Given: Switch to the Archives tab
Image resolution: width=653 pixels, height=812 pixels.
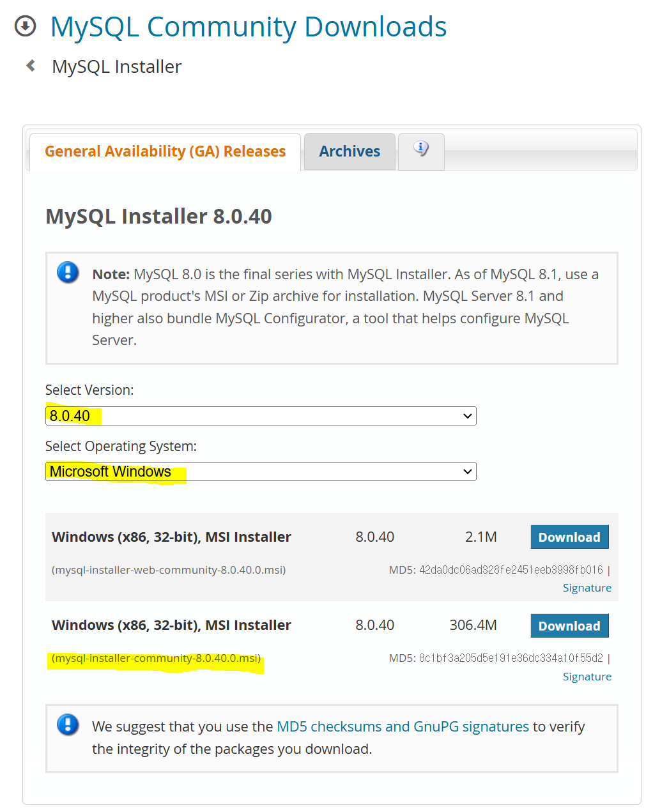Looking at the screenshot, I should coord(350,151).
